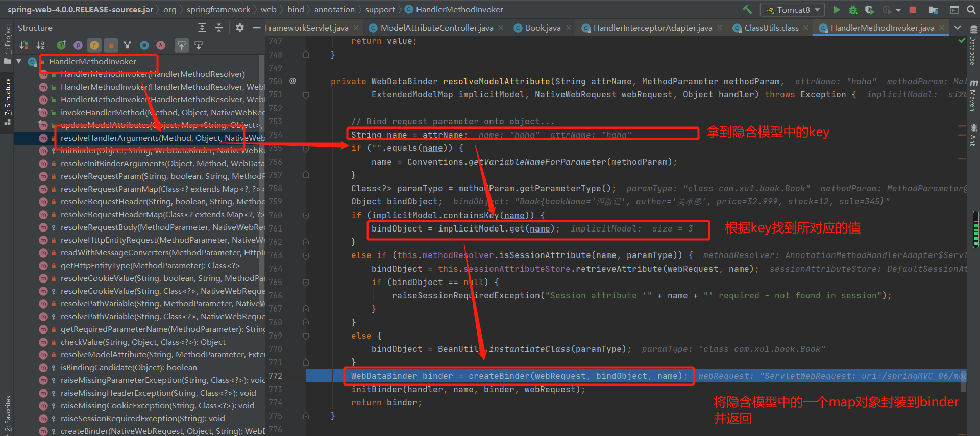
Task: Toggle Sort Alphabetically in Structure toolbar
Action: click(40, 45)
